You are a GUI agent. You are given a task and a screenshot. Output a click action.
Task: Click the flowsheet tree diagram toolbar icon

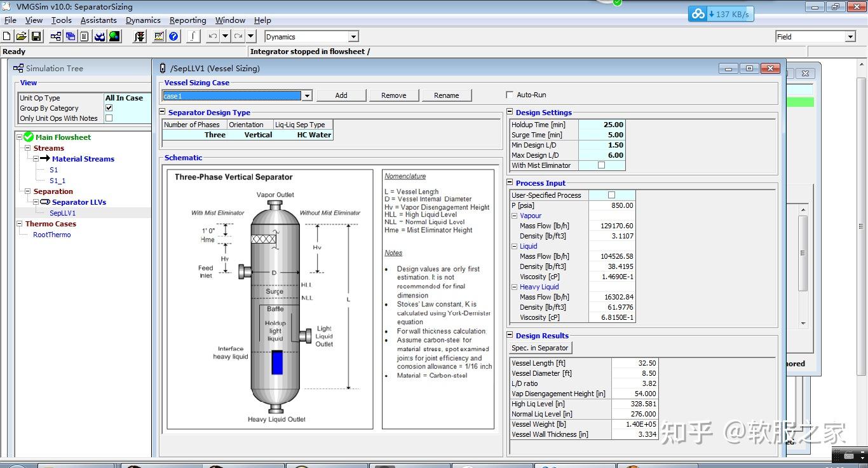[x=57, y=37]
